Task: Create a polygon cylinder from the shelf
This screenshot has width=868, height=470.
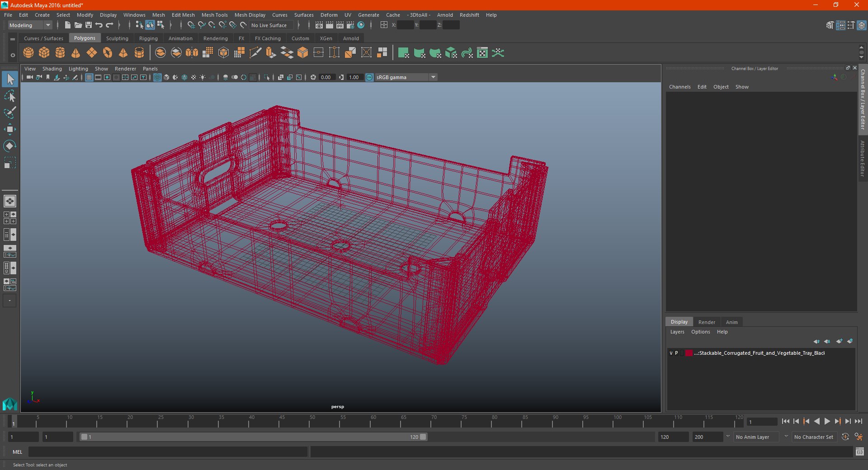Action: pyautogui.click(x=60, y=53)
